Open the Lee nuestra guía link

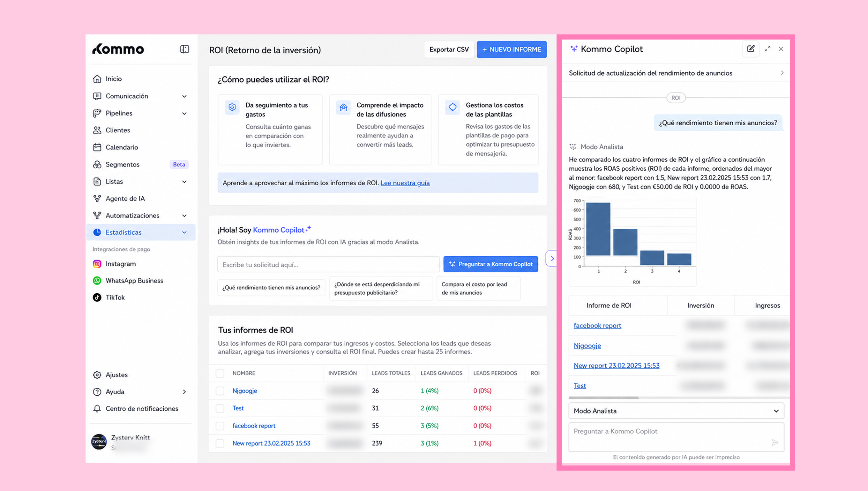tap(405, 183)
